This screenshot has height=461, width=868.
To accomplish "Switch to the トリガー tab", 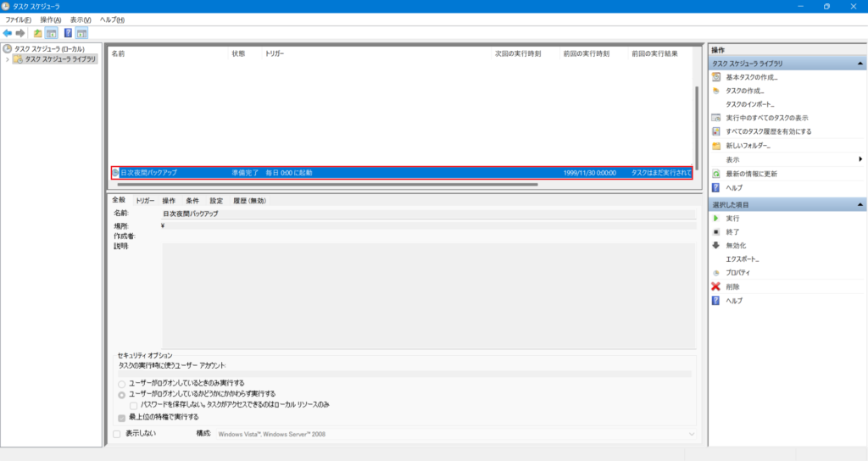I will [145, 201].
